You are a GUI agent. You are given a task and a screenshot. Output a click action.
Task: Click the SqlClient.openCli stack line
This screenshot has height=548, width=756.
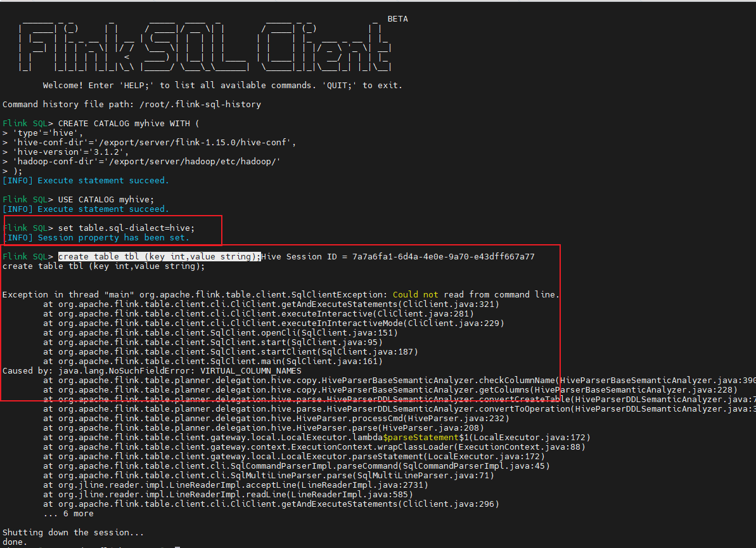point(221,333)
